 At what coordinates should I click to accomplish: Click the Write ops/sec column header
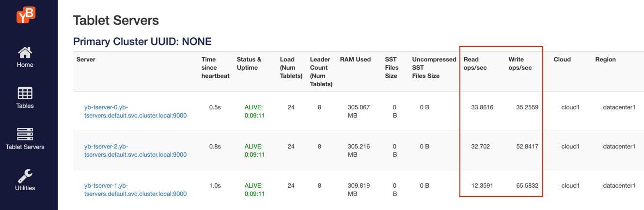click(x=520, y=63)
